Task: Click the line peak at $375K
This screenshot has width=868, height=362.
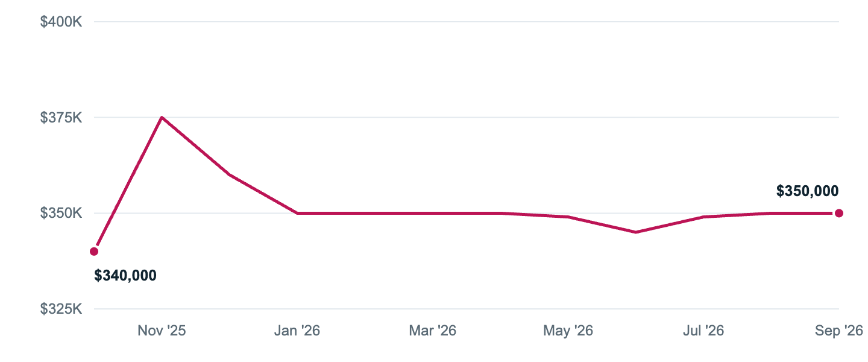Action: pos(162,117)
